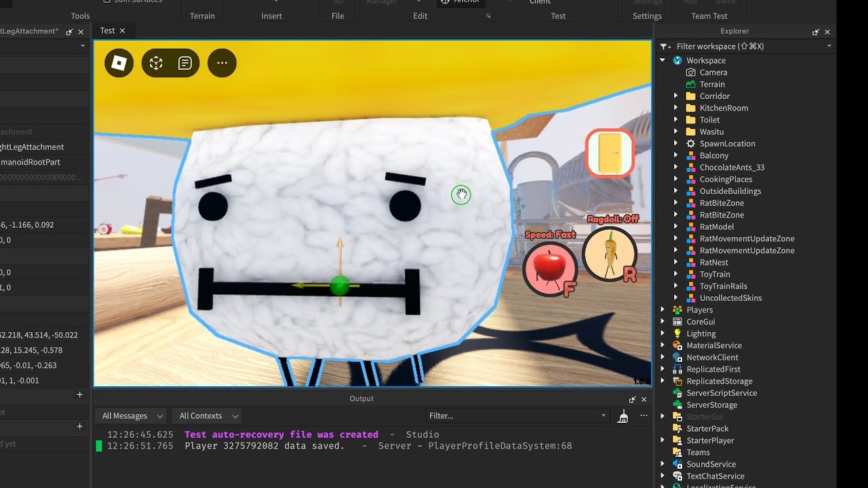Click the ReplicatedFirst icon
Viewport: 868px width, 488px height.
tap(677, 369)
